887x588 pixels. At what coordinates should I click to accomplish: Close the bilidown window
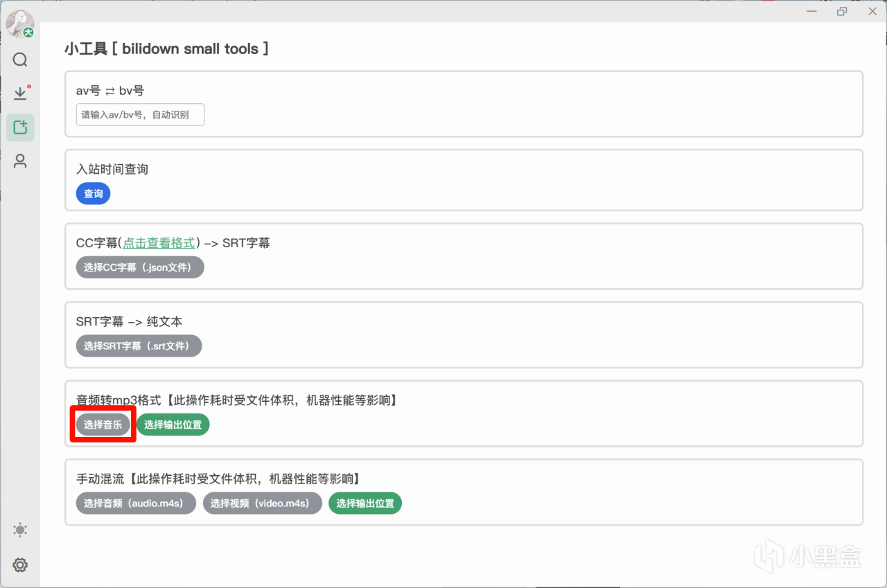click(872, 11)
